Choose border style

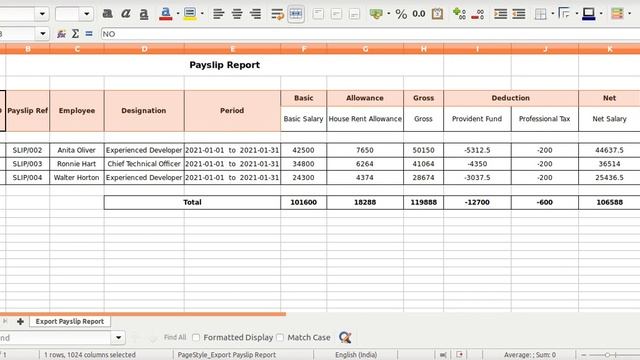click(x=564, y=14)
